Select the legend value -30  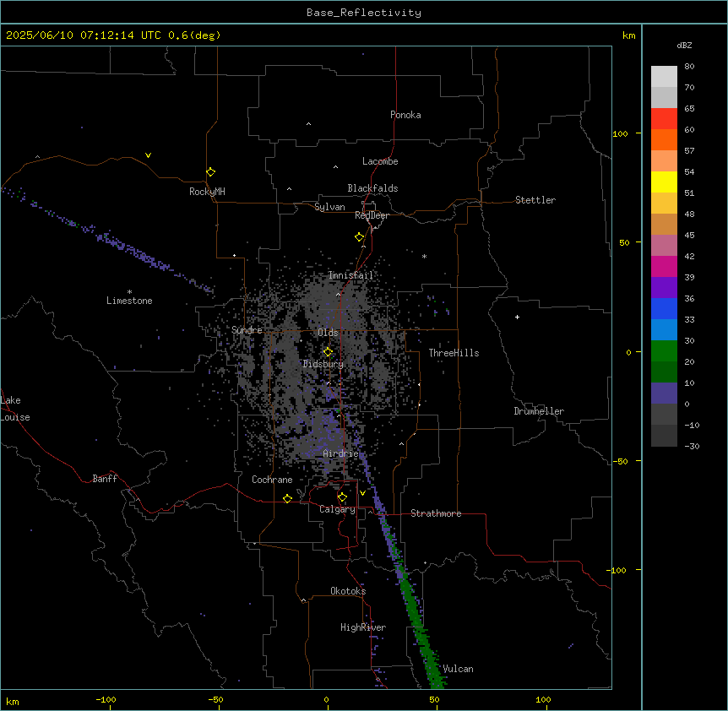click(692, 446)
